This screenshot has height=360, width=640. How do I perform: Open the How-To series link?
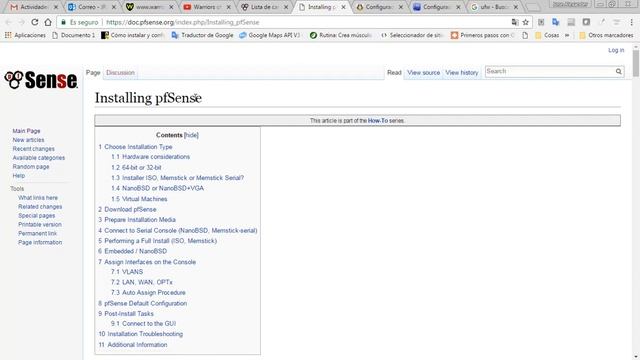click(x=378, y=121)
